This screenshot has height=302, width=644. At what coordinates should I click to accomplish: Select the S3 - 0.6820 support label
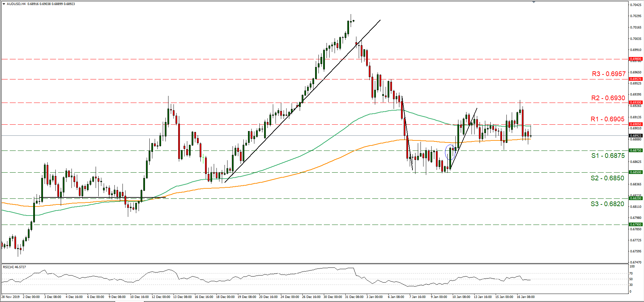tap(607, 204)
